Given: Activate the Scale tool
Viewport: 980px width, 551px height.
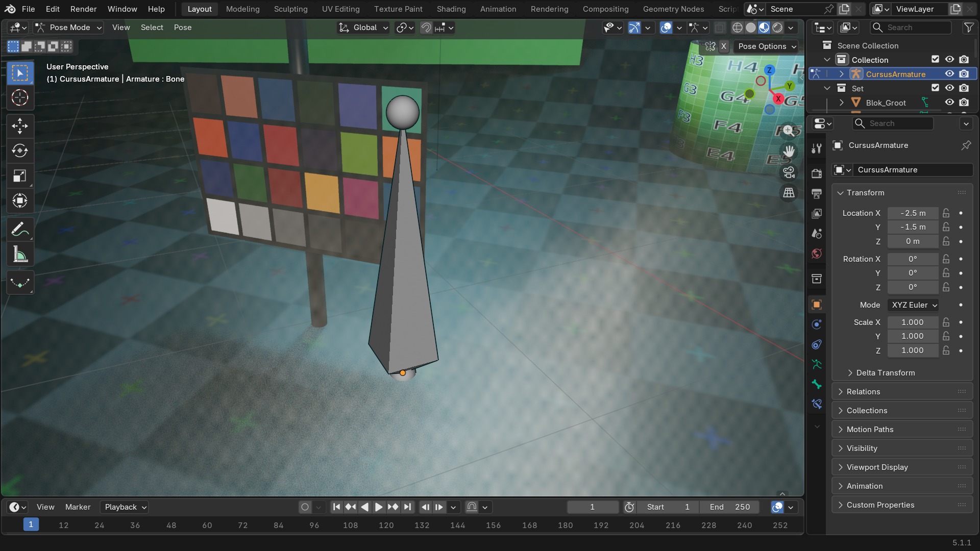Looking at the screenshot, I should coord(20,176).
